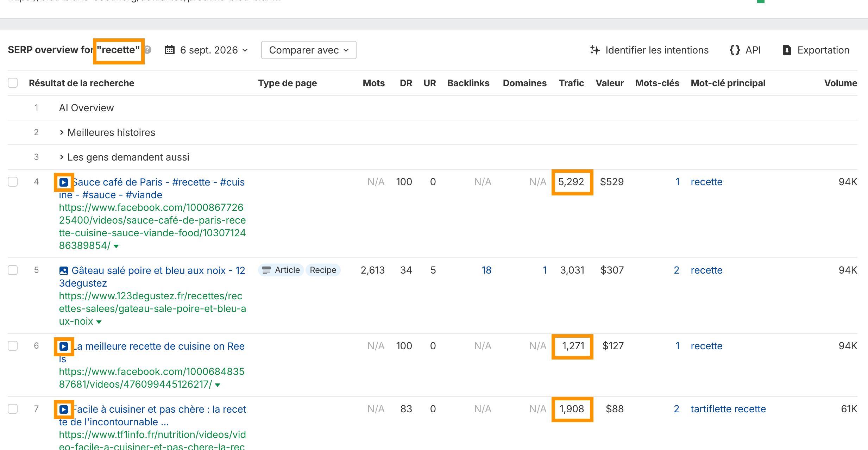This screenshot has height=450, width=868.
Task: Open the Gâteau salé poire et bleu aux noix link
Action: point(152,277)
